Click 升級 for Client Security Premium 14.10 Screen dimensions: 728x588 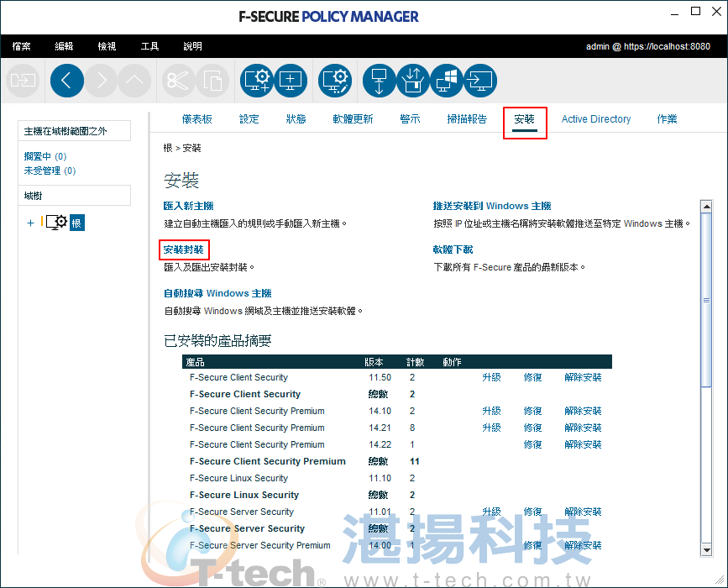(x=492, y=411)
